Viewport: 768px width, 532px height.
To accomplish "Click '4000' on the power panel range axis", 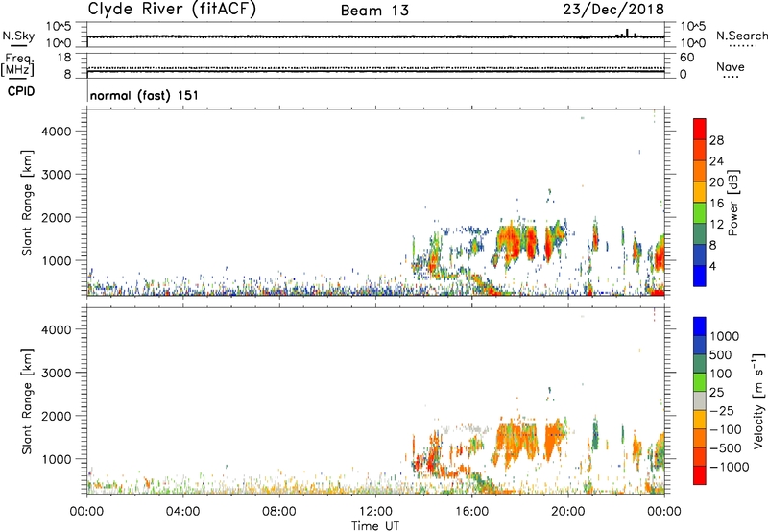I will pyautogui.click(x=57, y=132).
